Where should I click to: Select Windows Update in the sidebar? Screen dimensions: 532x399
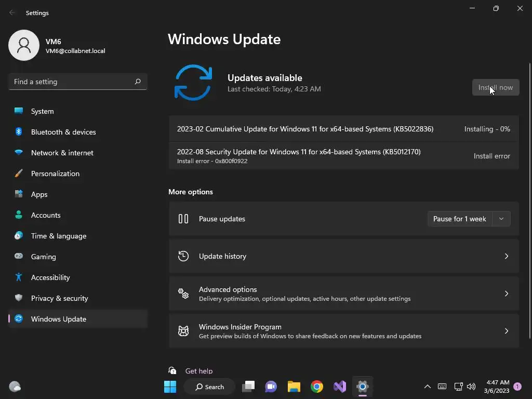(78, 319)
